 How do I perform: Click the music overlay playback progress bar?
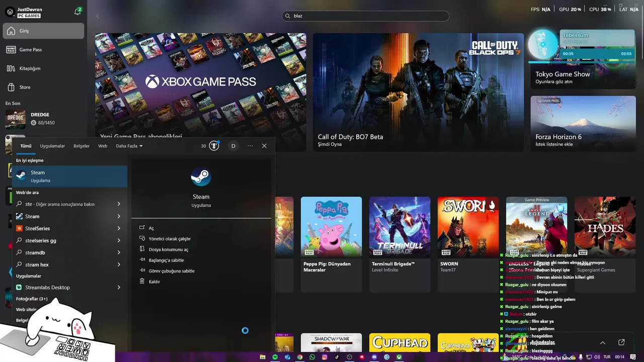pyautogui.click(x=581, y=62)
